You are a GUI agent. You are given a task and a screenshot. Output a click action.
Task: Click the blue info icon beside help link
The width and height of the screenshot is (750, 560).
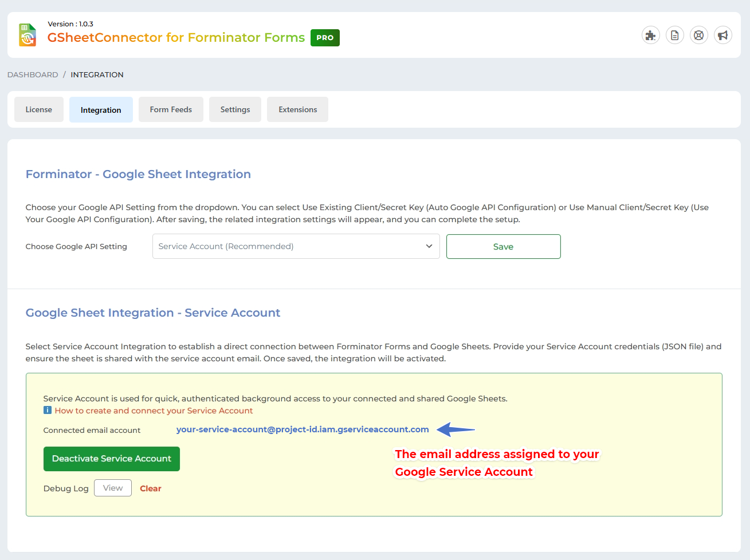tap(48, 411)
